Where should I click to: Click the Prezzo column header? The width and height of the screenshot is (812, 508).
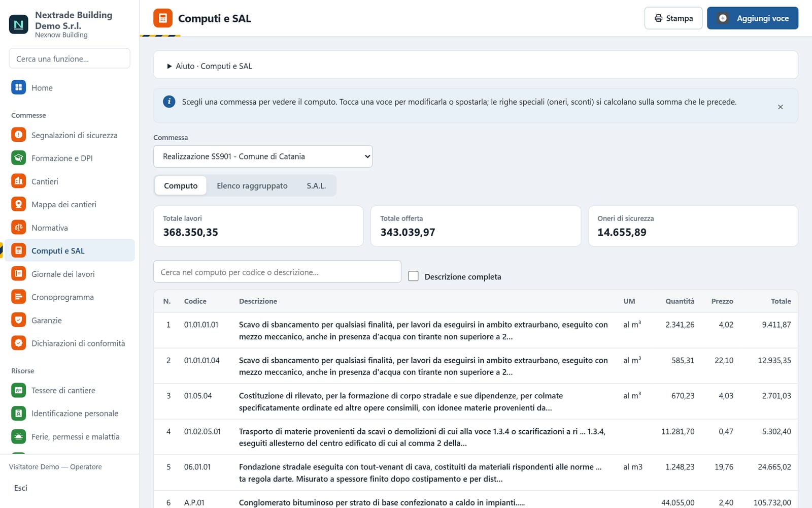point(722,301)
